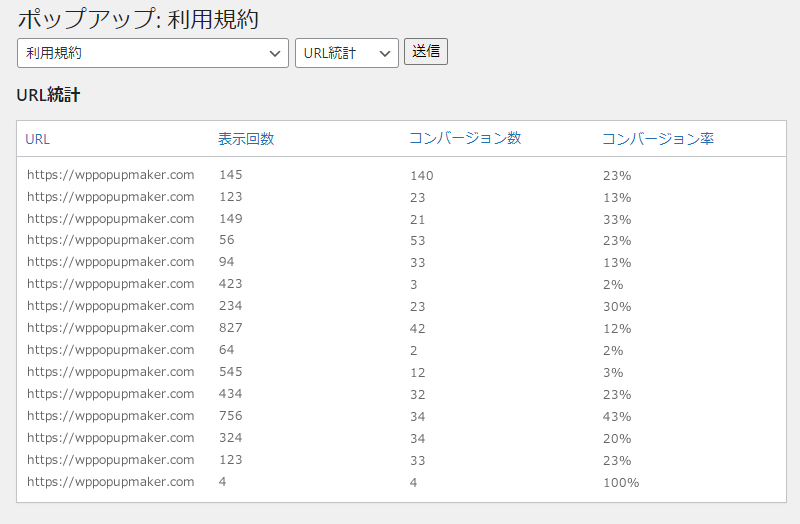Select the view count value 145
The image size is (800, 524).
tap(231, 175)
